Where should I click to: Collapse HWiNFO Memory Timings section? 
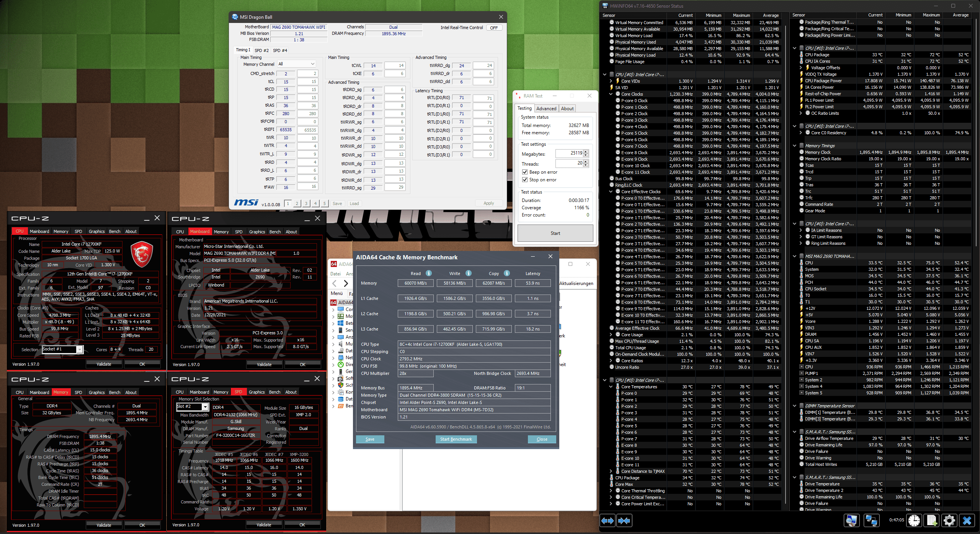coord(795,146)
